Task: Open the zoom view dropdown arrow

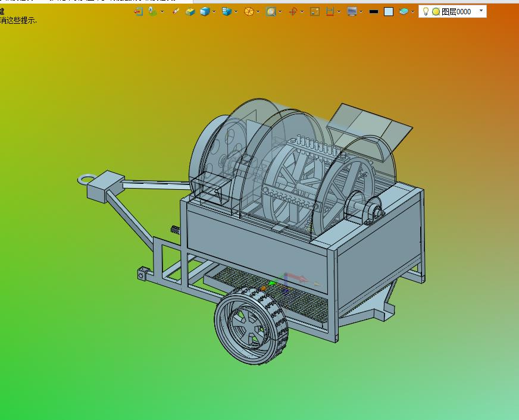Action: (280, 12)
